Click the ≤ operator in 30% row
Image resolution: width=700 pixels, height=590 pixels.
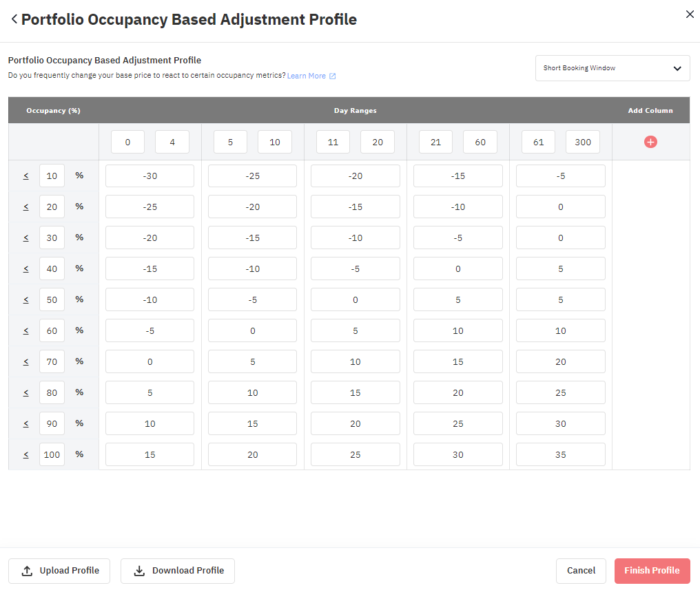click(x=26, y=238)
